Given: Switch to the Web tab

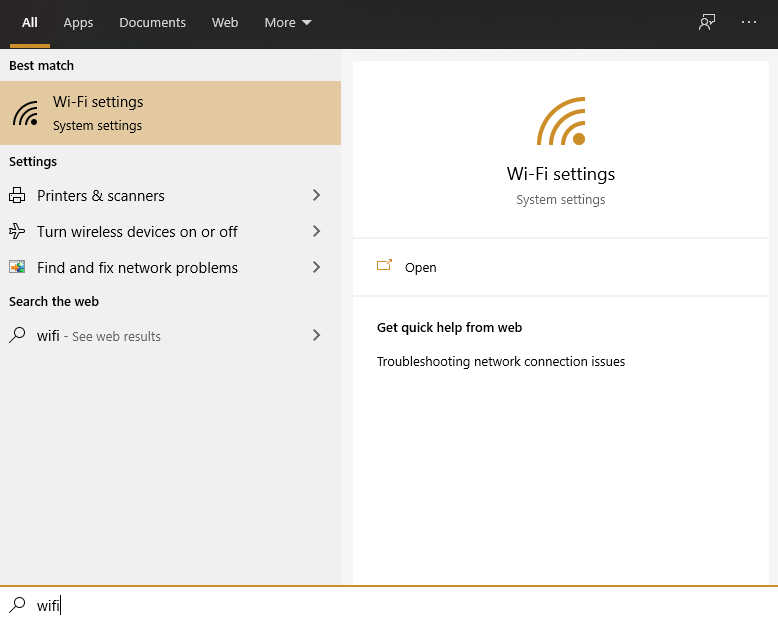Looking at the screenshot, I should pyautogui.click(x=225, y=22).
